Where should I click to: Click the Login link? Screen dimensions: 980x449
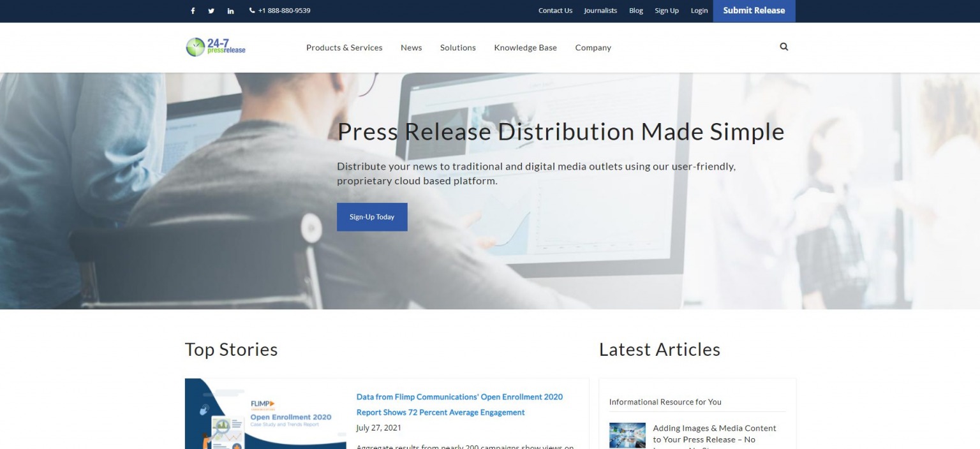(699, 10)
